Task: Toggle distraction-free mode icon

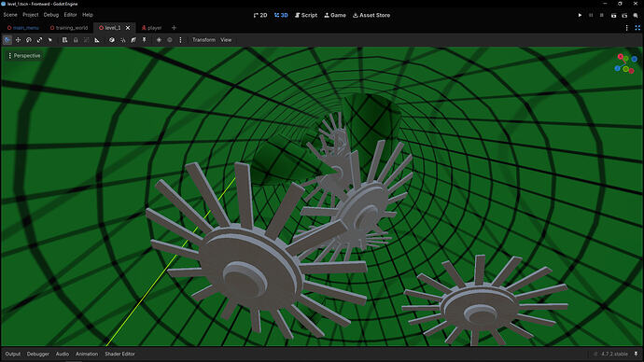Action: tap(637, 28)
